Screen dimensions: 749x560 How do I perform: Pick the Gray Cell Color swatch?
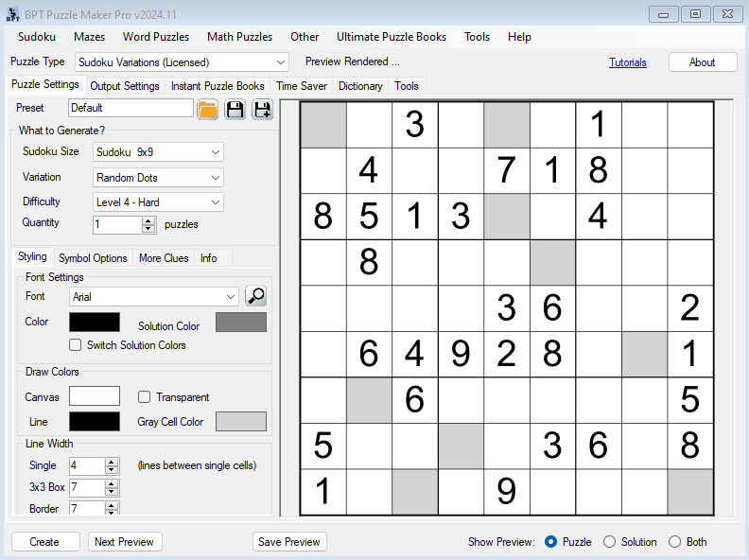[241, 422]
